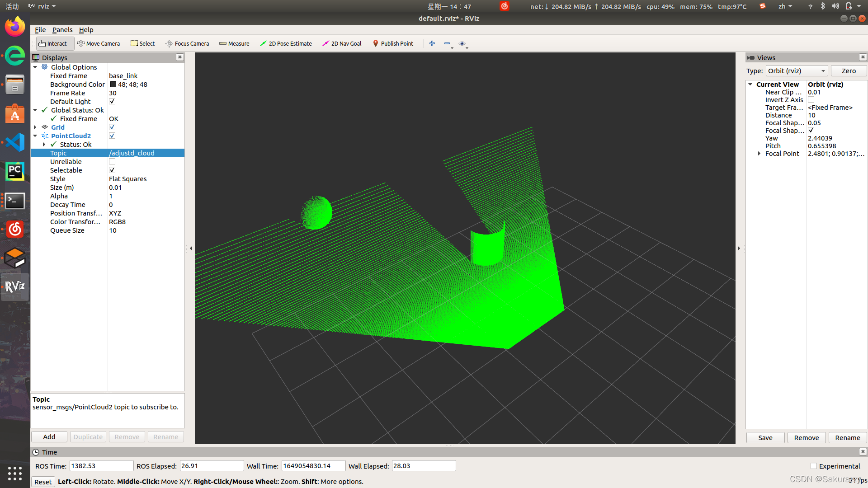Pick the 2D Nav Goal tool
This screenshot has height=488, width=868.
(x=342, y=43)
